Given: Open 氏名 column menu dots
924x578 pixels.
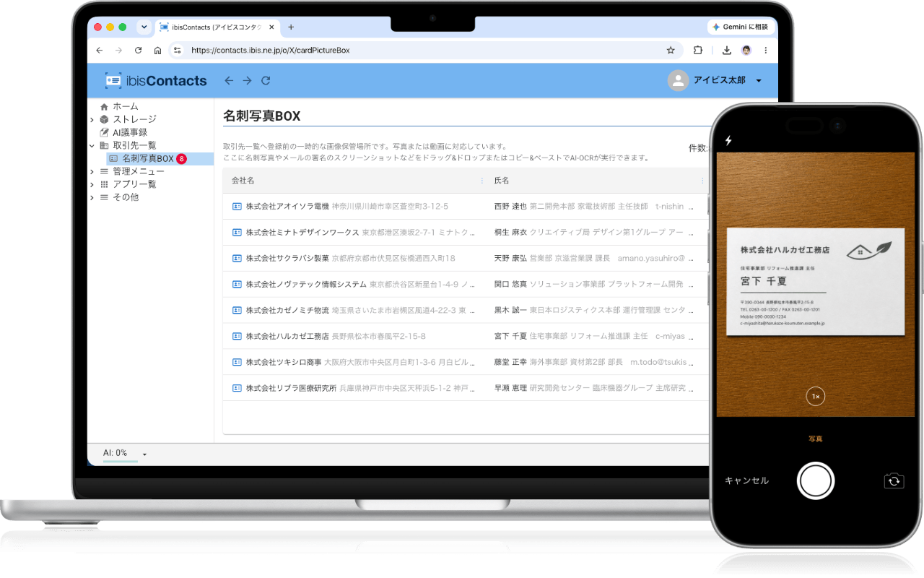Looking at the screenshot, I should (703, 181).
